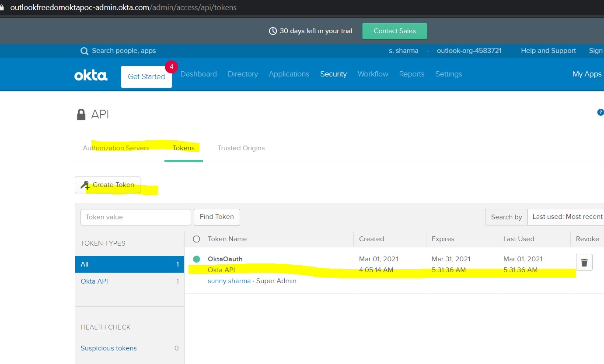Sort by the Last Used column header
The width and height of the screenshot is (604, 364).
coord(519,239)
